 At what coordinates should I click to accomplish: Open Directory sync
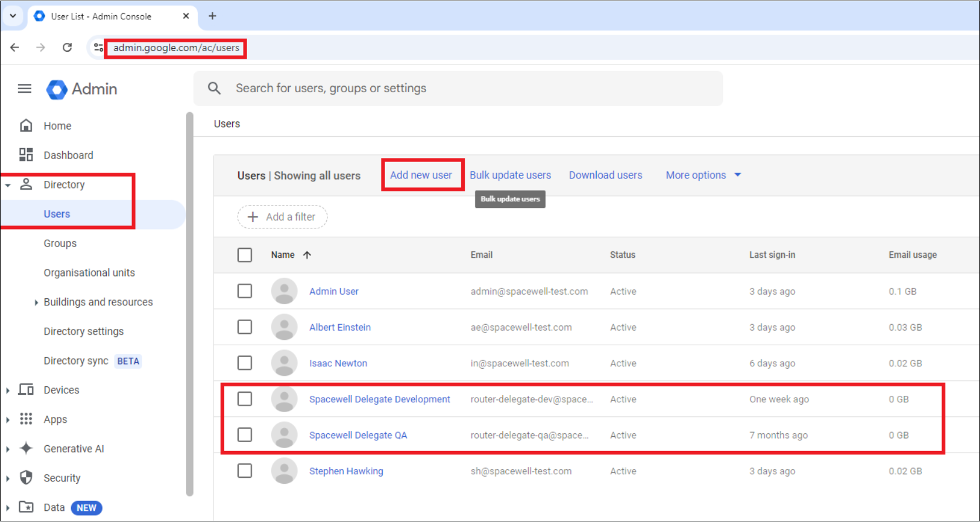76,361
